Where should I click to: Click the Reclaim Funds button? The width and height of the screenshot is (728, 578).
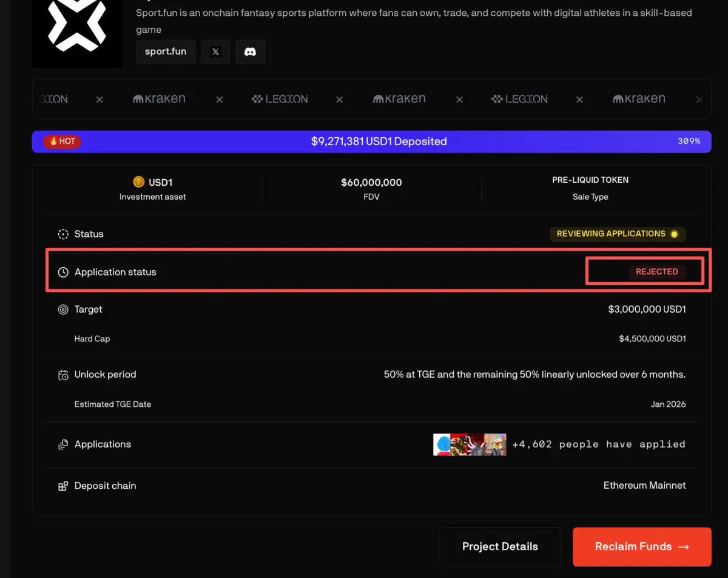[x=642, y=547]
